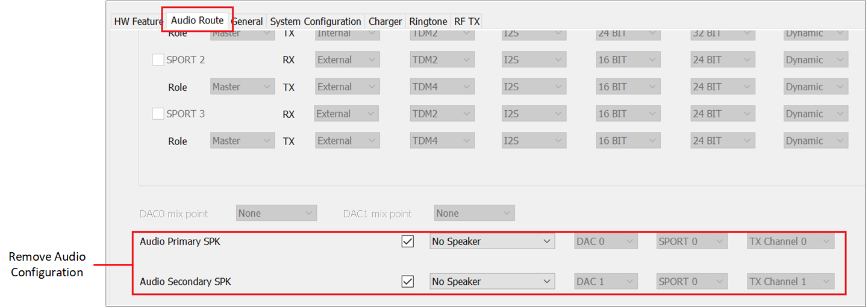Viewport: 868px width, 307px height.
Task: Go to the RF TX tab
Action: pyautogui.click(x=467, y=22)
